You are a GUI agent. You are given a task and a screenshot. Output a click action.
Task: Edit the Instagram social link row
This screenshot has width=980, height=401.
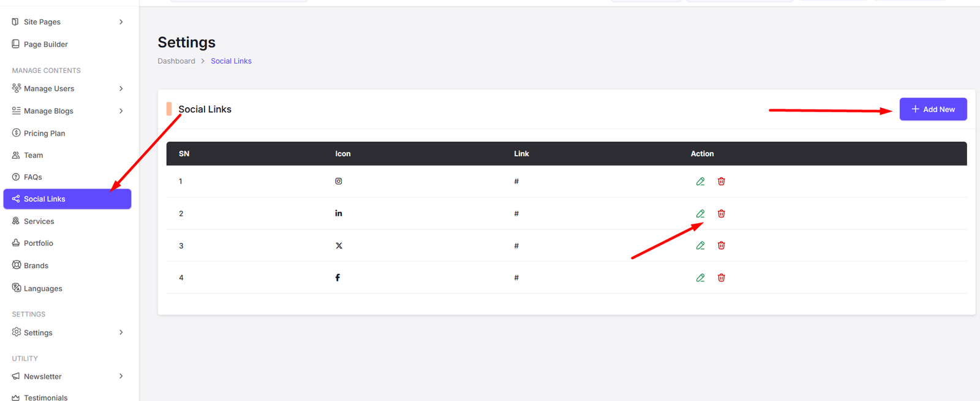pos(700,181)
